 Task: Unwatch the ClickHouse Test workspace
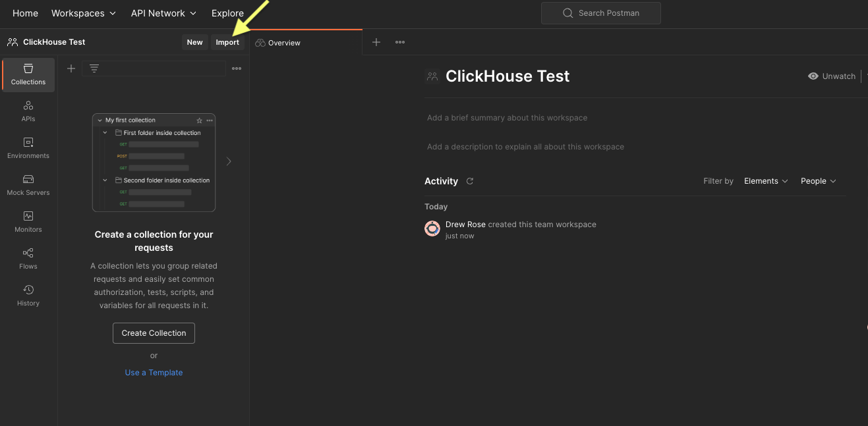pos(832,76)
